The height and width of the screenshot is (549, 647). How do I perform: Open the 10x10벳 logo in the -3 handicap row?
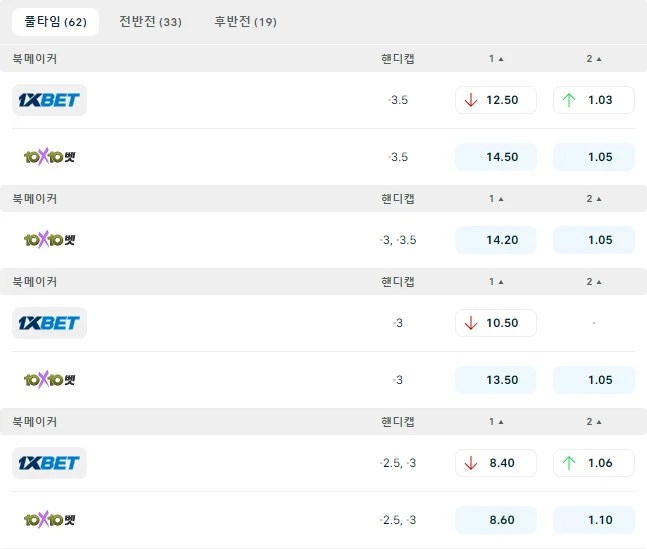[x=49, y=380]
